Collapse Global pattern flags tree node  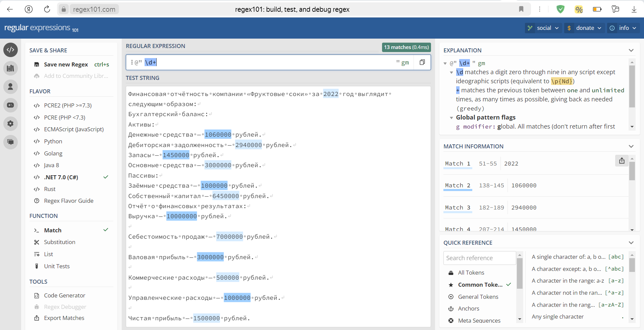pos(451,118)
